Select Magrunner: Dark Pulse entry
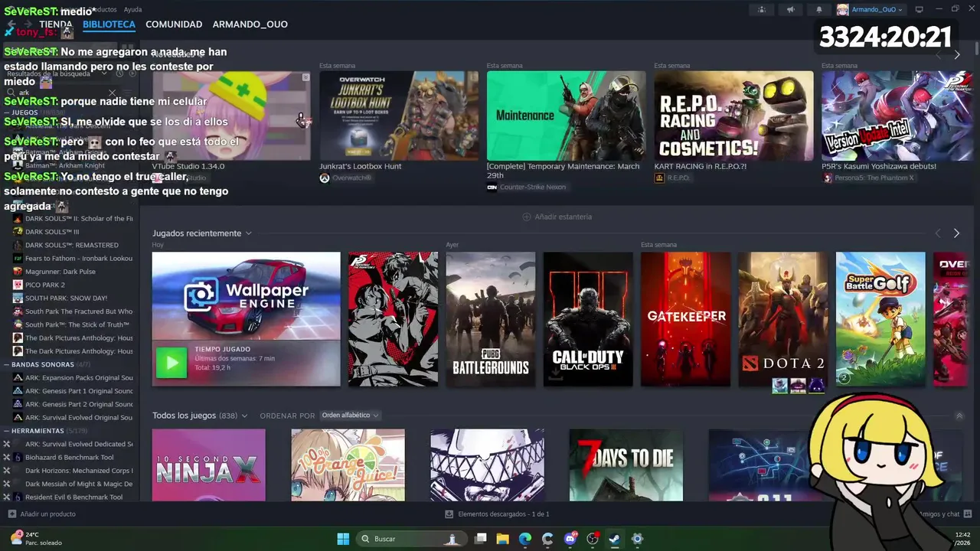980x551 pixels. (60, 272)
